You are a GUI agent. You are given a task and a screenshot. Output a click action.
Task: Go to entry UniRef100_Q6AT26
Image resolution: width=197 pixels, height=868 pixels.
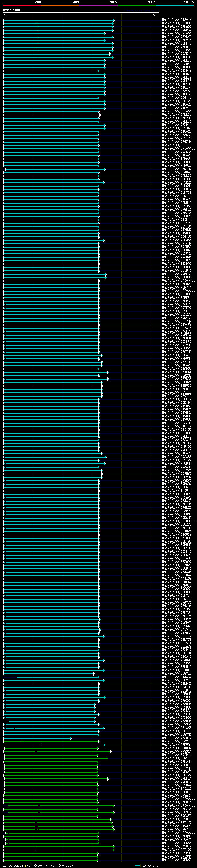click(177, 101)
